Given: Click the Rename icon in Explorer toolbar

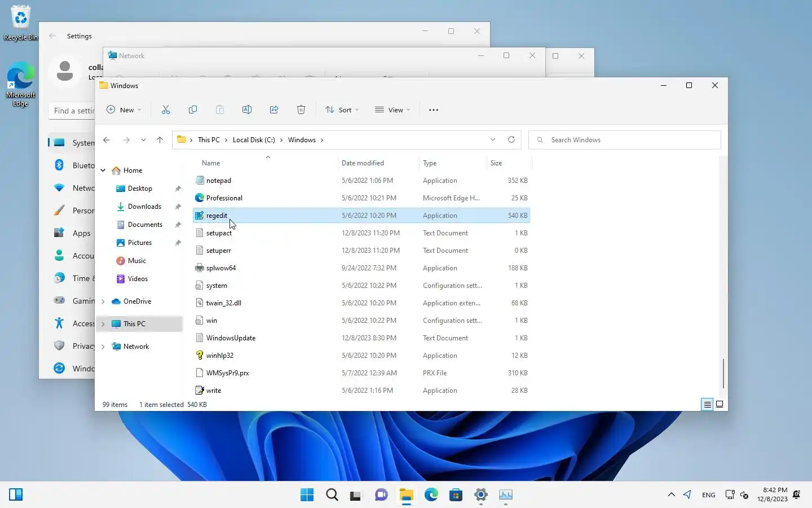Looking at the screenshot, I should pos(247,110).
